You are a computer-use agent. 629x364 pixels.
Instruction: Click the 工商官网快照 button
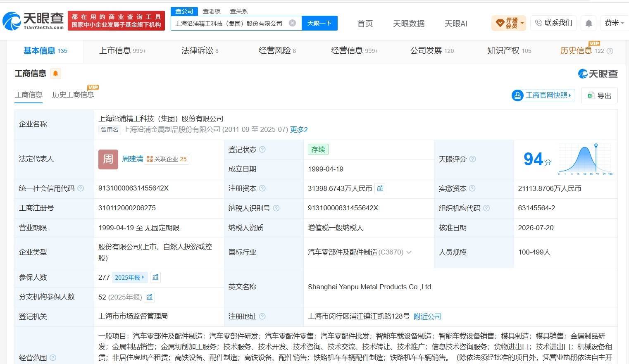pos(543,95)
